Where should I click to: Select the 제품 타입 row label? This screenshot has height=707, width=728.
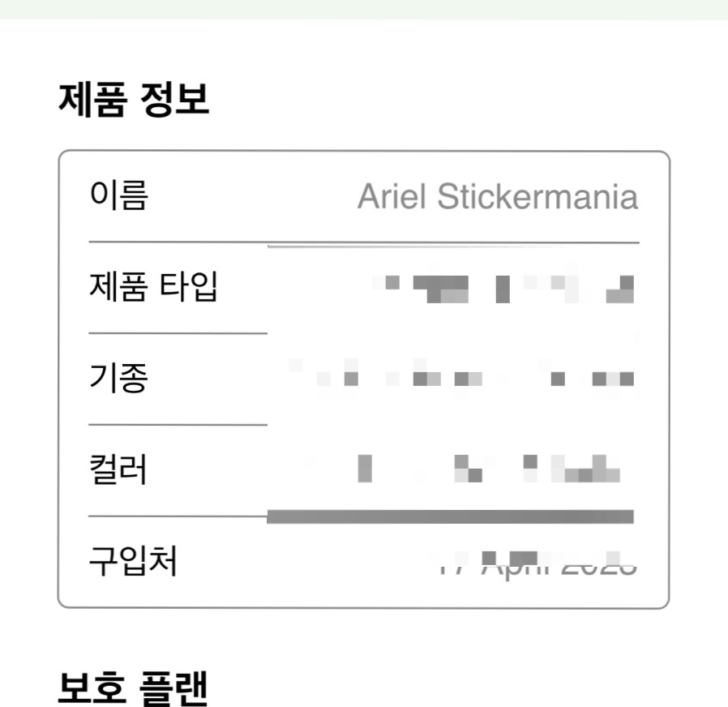(153, 286)
